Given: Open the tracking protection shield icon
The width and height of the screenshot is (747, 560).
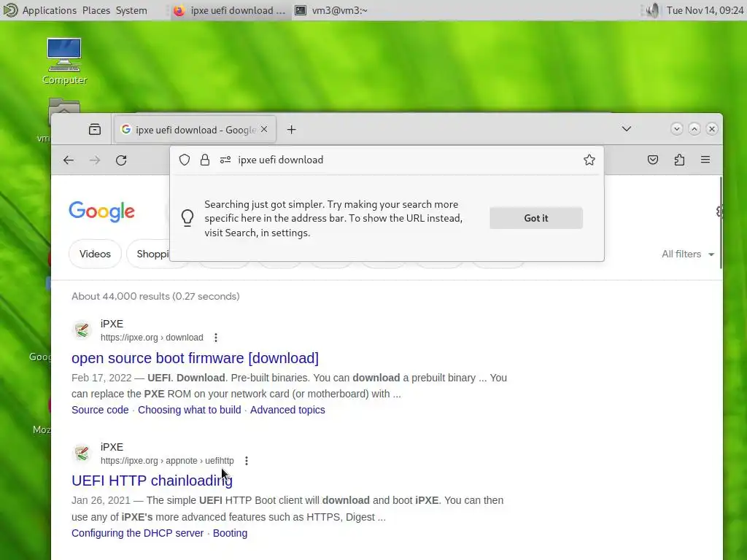Looking at the screenshot, I should click(185, 160).
